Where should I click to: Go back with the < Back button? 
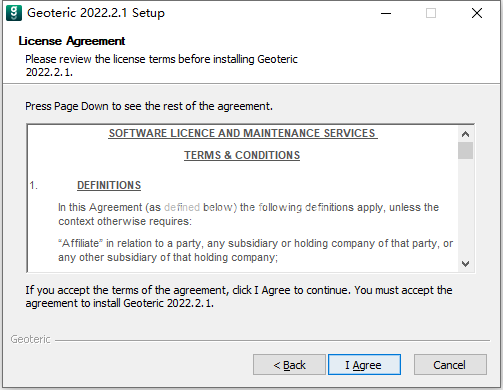point(289,365)
